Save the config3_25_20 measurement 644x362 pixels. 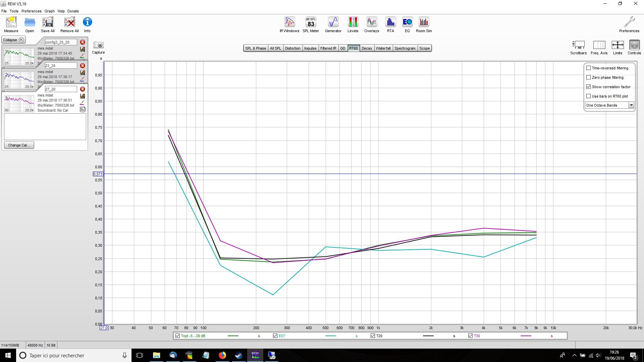tap(83, 49)
